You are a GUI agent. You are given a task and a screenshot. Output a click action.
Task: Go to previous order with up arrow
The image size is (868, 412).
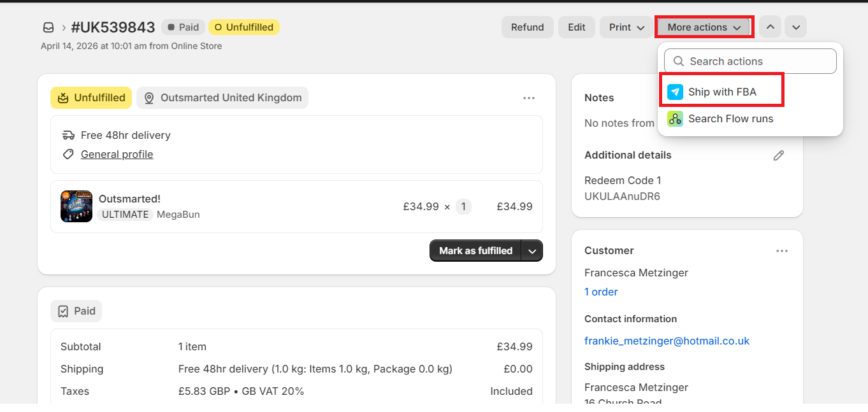[770, 27]
